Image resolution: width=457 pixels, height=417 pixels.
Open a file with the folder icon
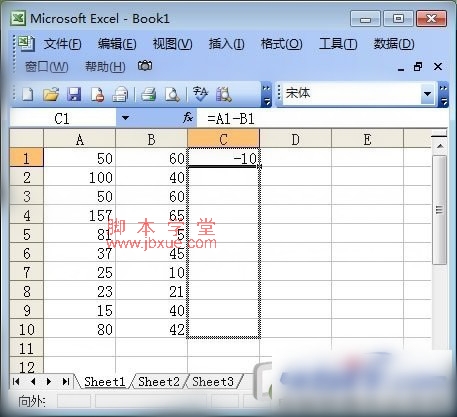(x=51, y=94)
